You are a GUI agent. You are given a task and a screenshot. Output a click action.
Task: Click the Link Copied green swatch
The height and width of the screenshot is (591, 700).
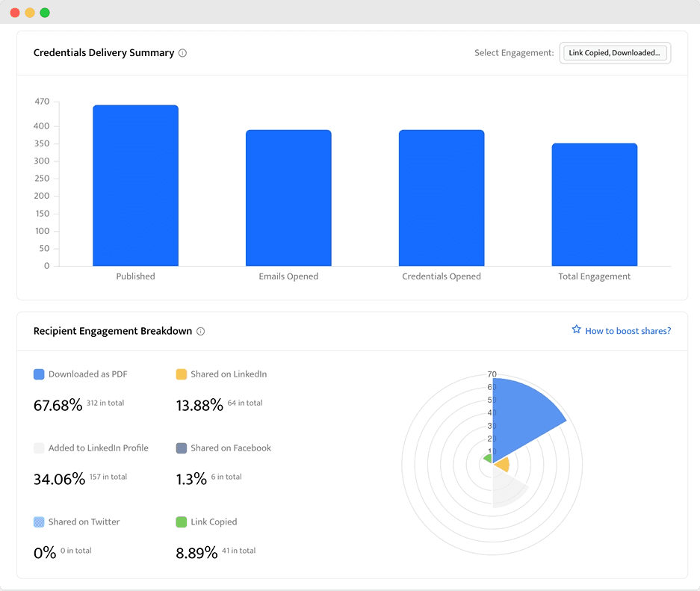(182, 522)
